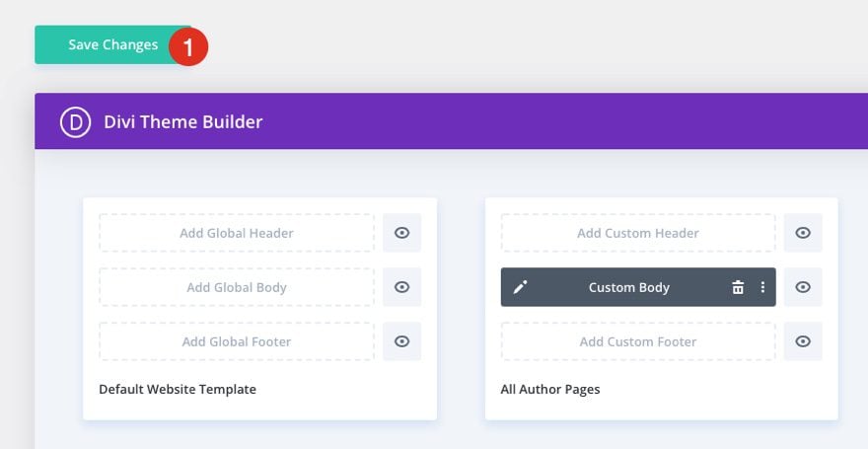Viewport: 868px width, 449px height.
Task: Toggle Custom Footer visibility eye
Action: click(803, 341)
